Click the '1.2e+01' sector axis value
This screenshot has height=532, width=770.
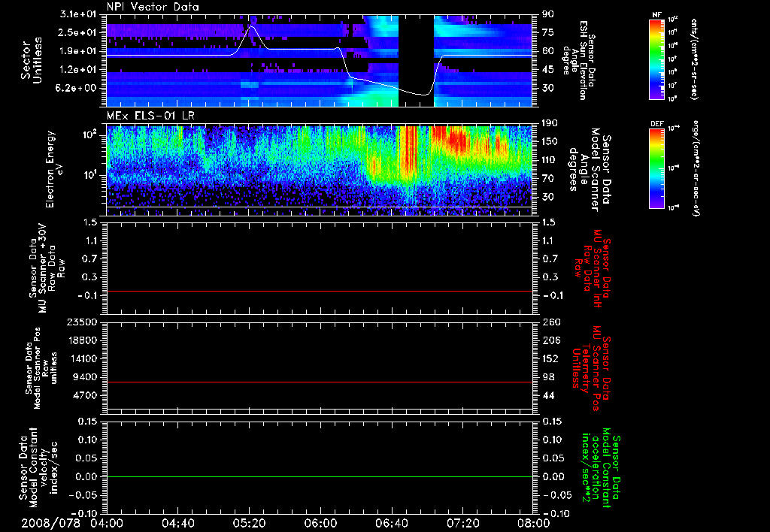coord(77,69)
